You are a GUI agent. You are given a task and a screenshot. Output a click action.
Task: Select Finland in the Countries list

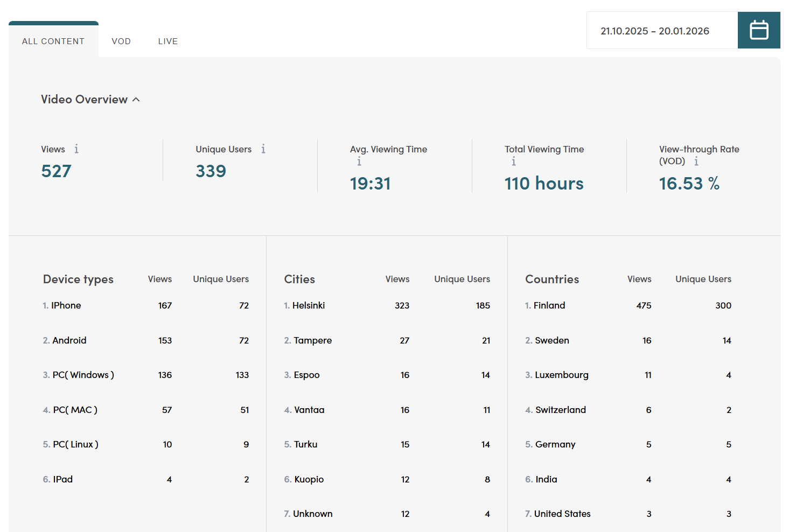coord(549,305)
